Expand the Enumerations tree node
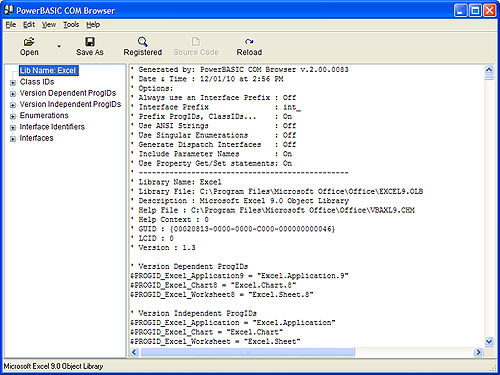The image size is (500, 375). 13,116
